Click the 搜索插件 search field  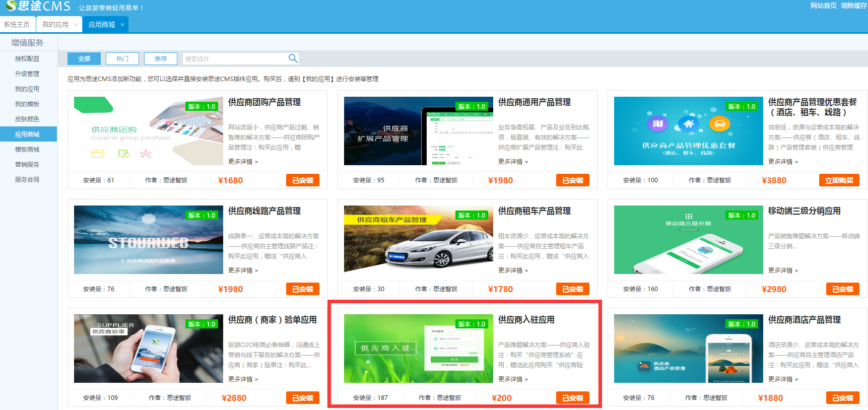pyautogui.click(x=234, y=59)
